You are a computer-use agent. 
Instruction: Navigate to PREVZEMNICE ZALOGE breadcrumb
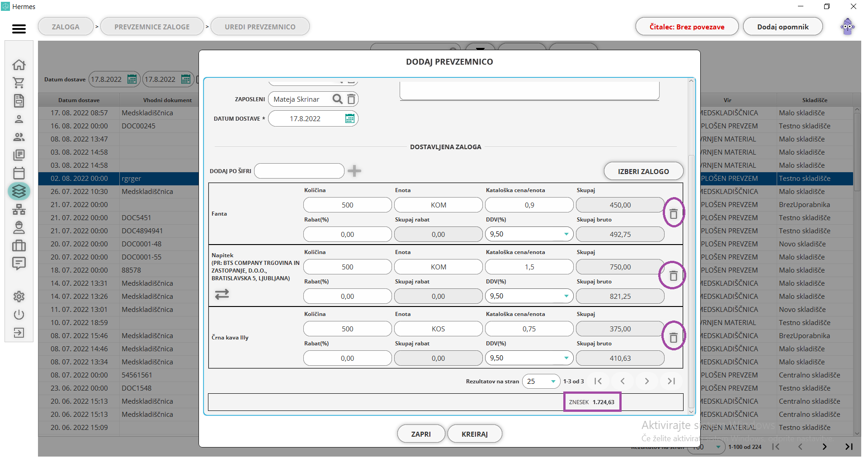(152, 27)
